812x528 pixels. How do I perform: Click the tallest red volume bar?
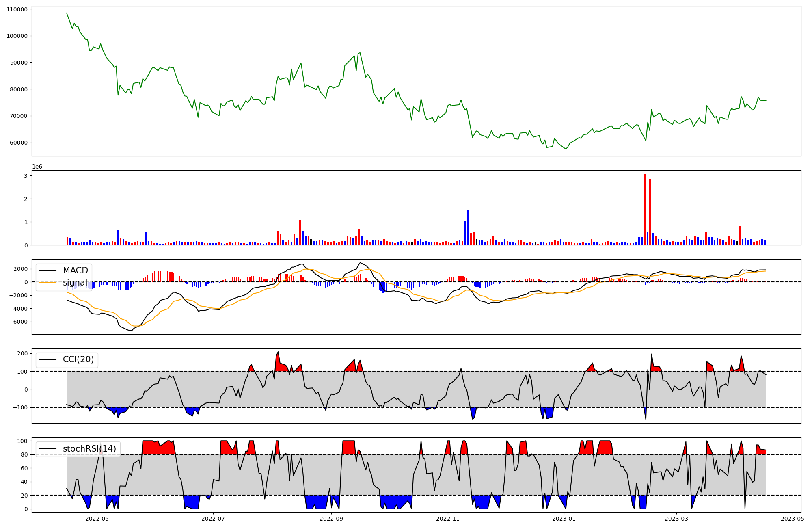[x=644, y=209]
